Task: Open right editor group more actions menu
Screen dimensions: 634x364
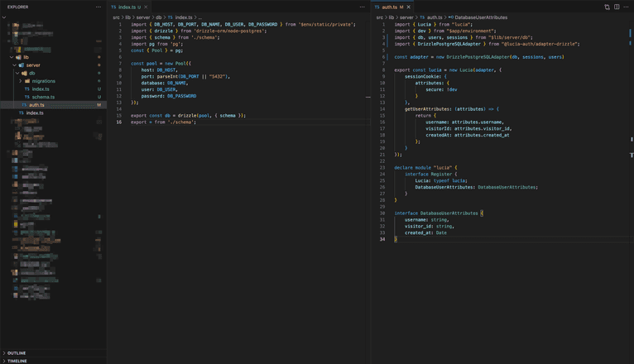Action: (x=627, y=7)
